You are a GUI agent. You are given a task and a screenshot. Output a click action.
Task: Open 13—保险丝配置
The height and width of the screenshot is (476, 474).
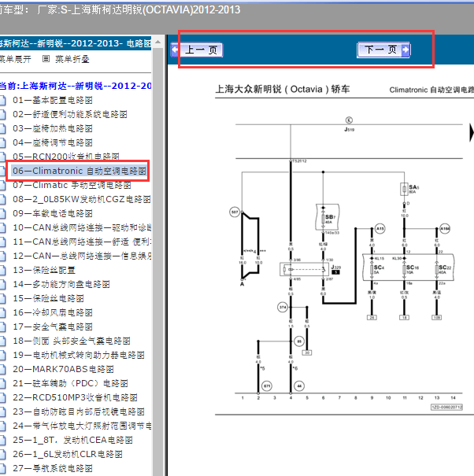point(44,270)
